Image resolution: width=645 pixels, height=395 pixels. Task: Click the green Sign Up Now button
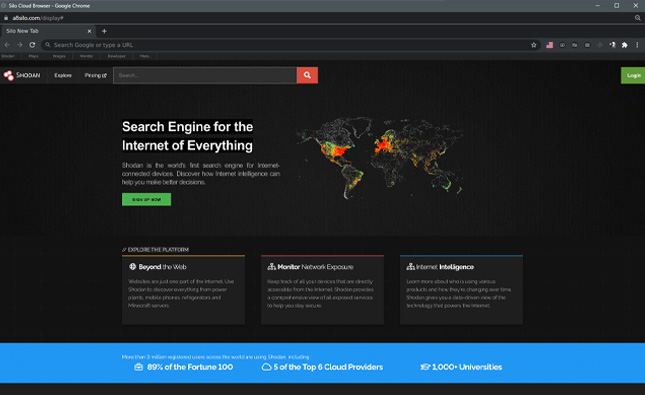click(x=146, y=199)
